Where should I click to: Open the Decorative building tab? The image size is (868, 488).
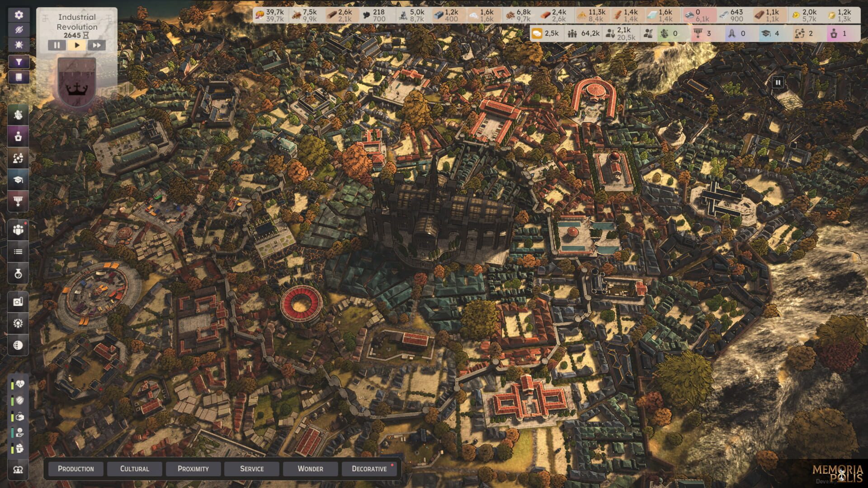[x=369, y=469]
